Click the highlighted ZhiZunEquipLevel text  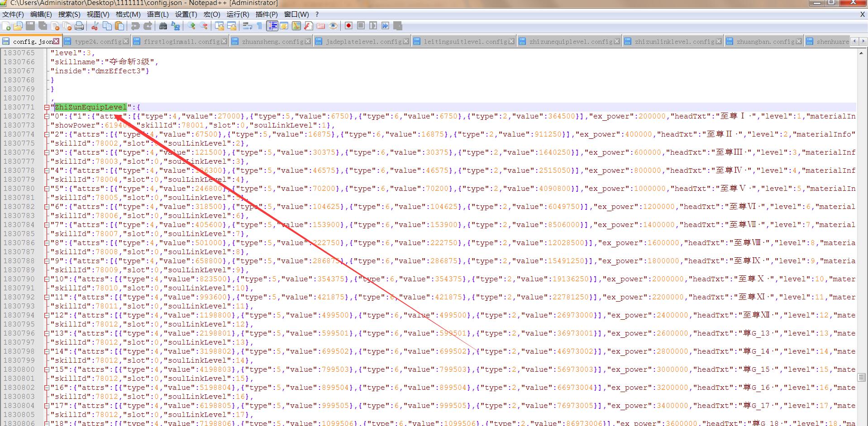[x=91, y=107]
